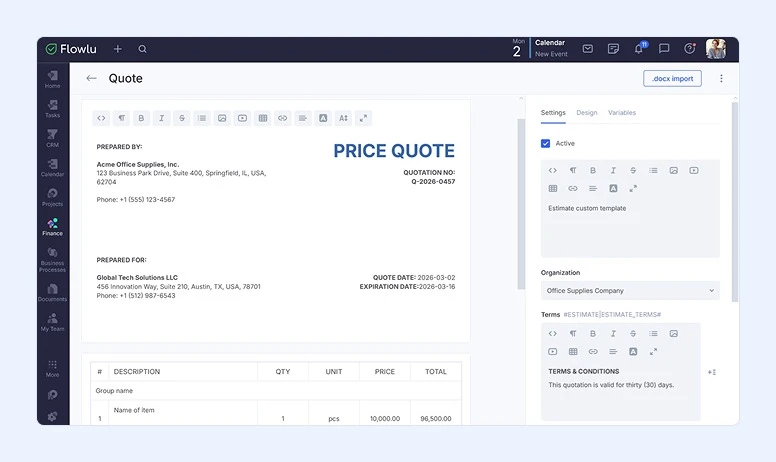
Task: Toggle bold in the main quote editor toolbar
Action: tap(141, 118)
